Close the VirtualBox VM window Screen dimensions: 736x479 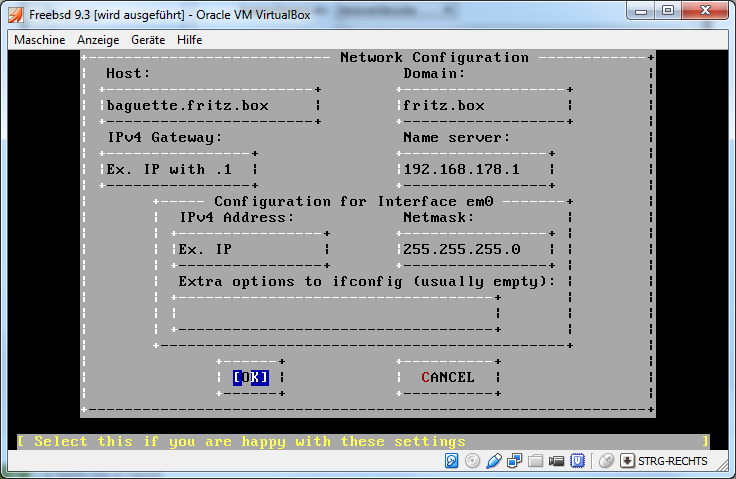[x=705, y=10]
